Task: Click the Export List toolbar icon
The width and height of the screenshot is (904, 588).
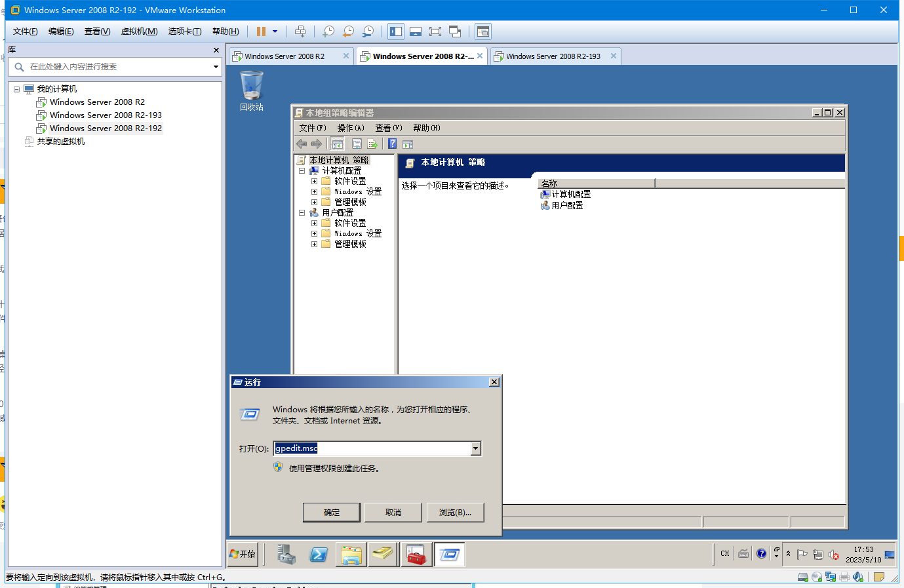Action: click(372, 144)
